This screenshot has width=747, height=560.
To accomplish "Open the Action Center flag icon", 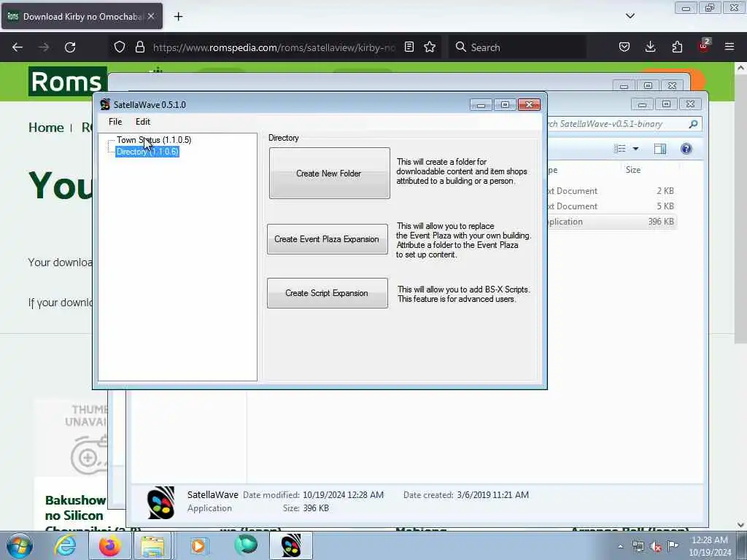I will point(673,545).
